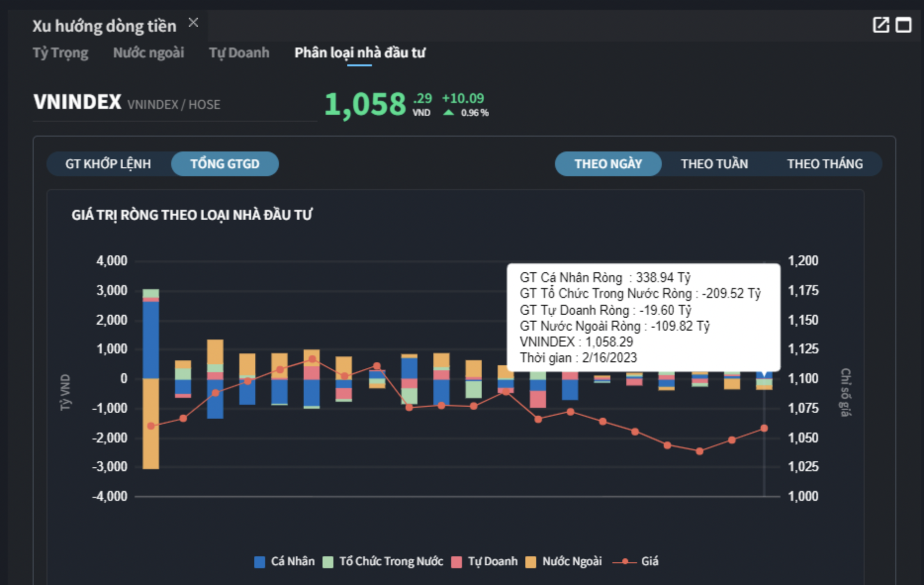Select the Tự Doanh tab
This screenshot has height=585, width=924.
pos(239,52)
